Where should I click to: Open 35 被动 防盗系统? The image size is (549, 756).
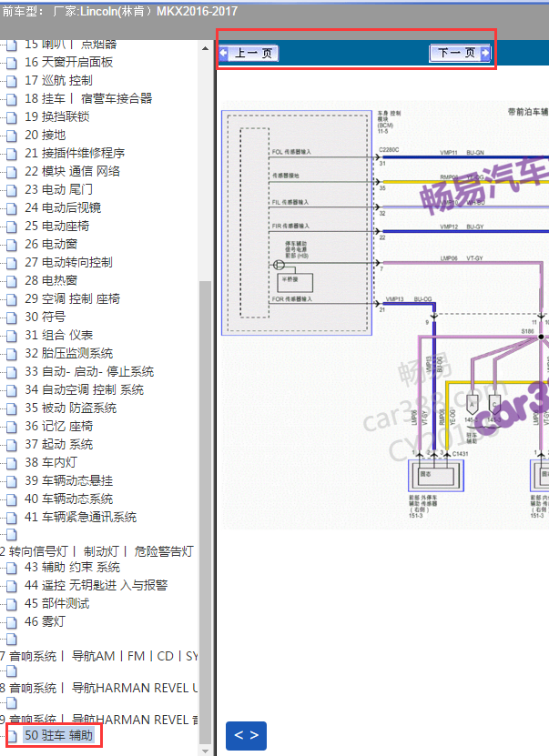(x=70, y=408)
